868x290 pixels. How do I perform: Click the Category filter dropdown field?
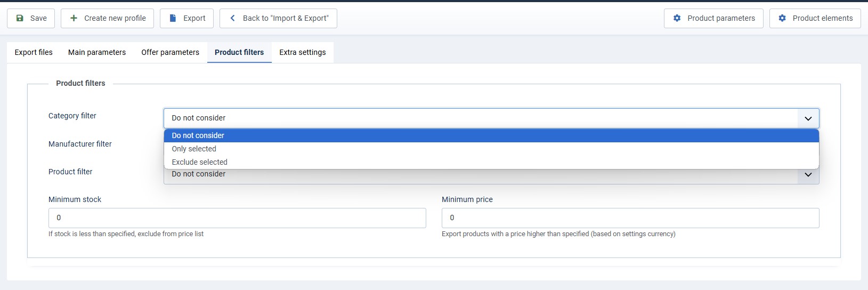[491, 118]
